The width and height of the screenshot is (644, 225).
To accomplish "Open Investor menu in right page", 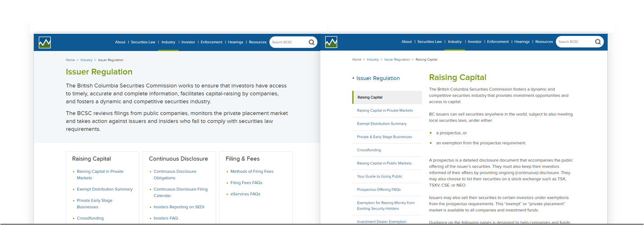I will [475, 42].
